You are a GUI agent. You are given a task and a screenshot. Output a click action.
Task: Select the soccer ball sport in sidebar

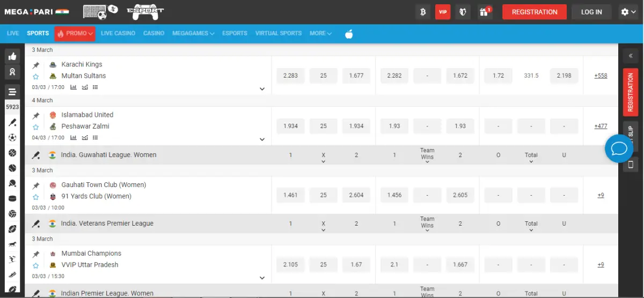(12, 138)
